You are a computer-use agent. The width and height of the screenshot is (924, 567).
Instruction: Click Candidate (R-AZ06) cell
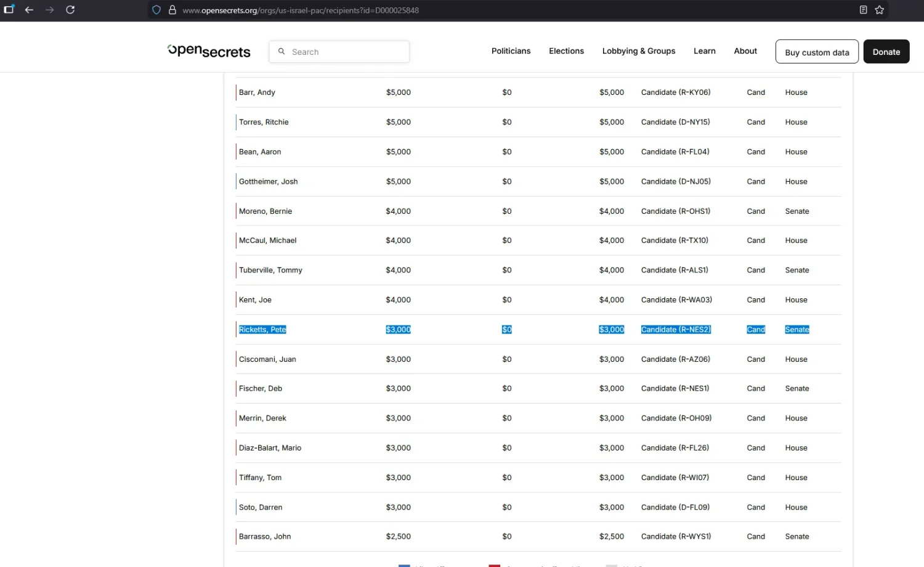(x=675, y=359)
